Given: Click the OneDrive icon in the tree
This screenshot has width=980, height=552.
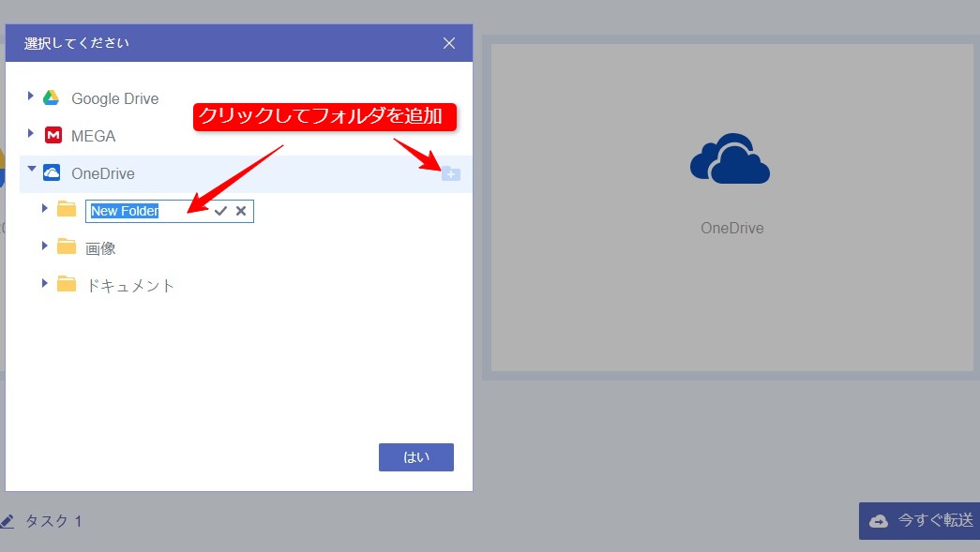Looking at the screenshot, I should point(52,172).
